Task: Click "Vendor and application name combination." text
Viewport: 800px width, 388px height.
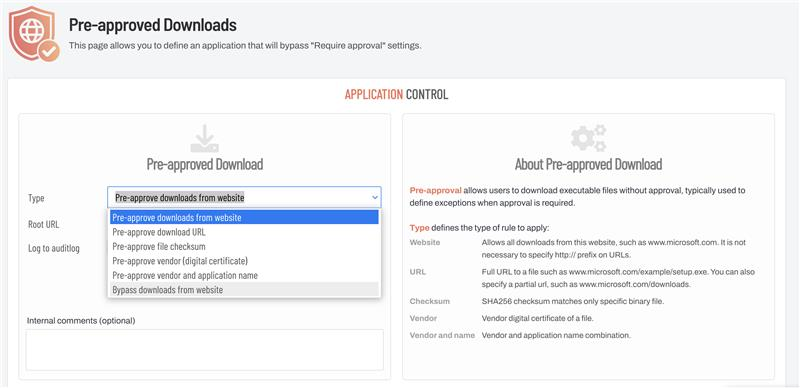Action: pyautogui.click(x=556, y=335)
